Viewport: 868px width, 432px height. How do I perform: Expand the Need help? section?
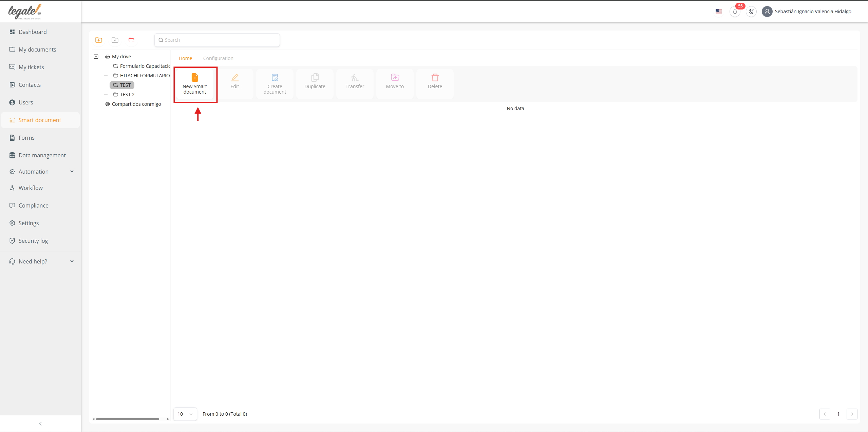click(72, 261)
